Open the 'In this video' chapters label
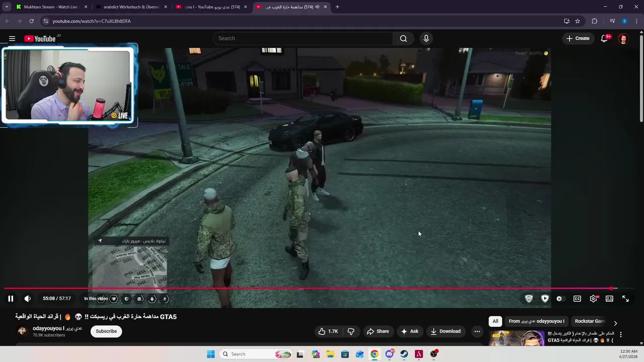This screenshot has width=644, height=362. pos(96,299)
